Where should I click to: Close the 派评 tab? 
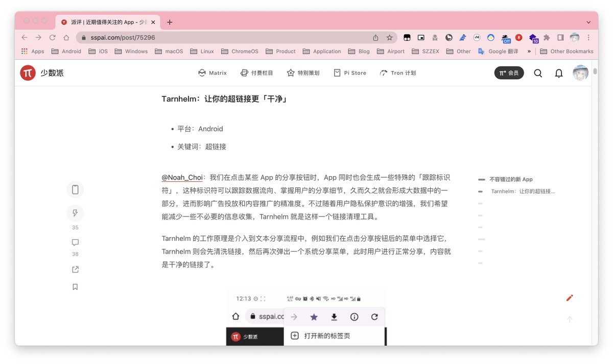153,22
